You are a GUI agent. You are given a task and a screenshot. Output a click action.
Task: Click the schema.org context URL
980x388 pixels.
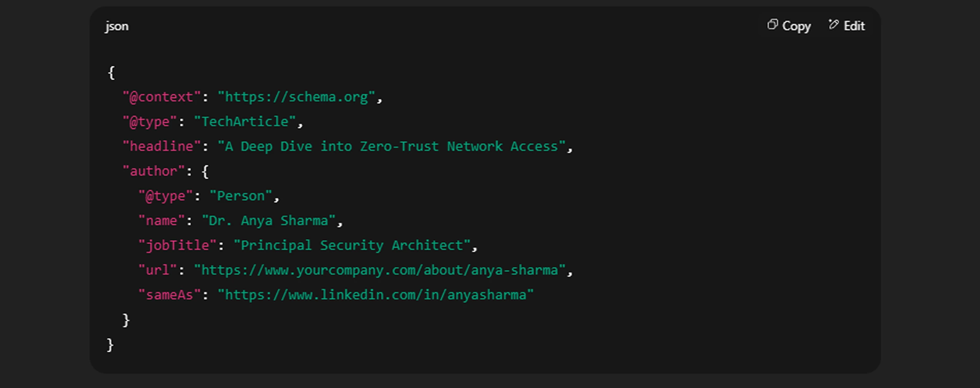coord(296,97)
